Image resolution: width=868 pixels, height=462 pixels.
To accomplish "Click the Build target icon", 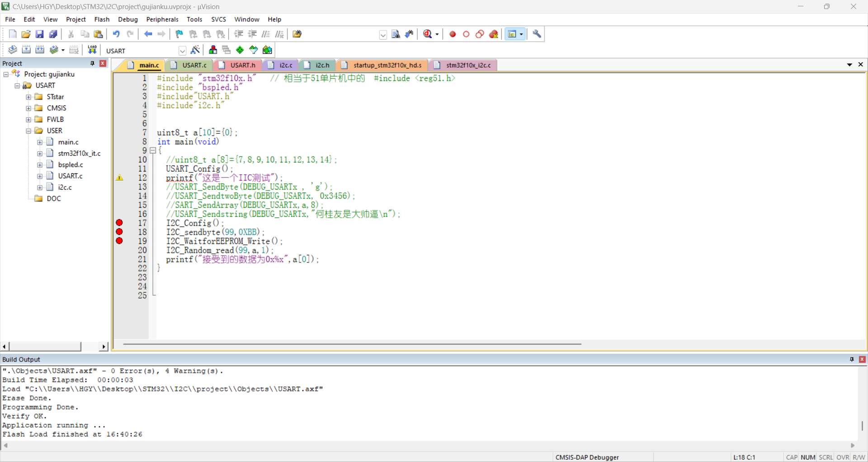I will tap(26, 50).
